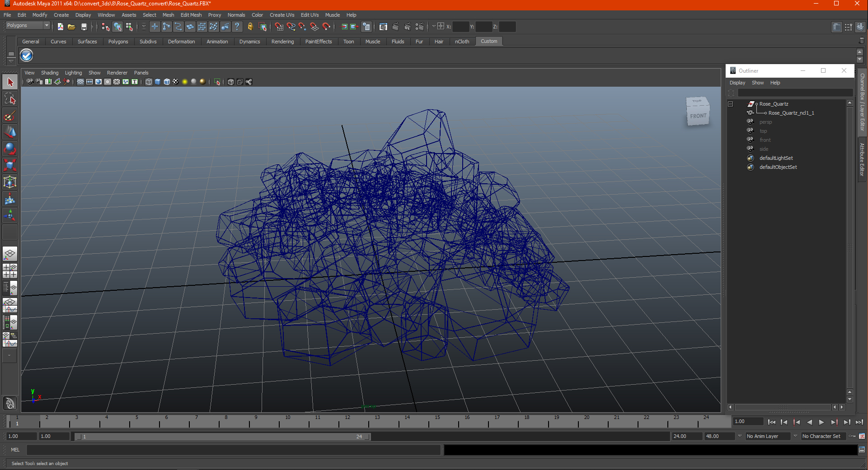
Task: Enable use all lights yellow sphere
Action: click(184, 82)
